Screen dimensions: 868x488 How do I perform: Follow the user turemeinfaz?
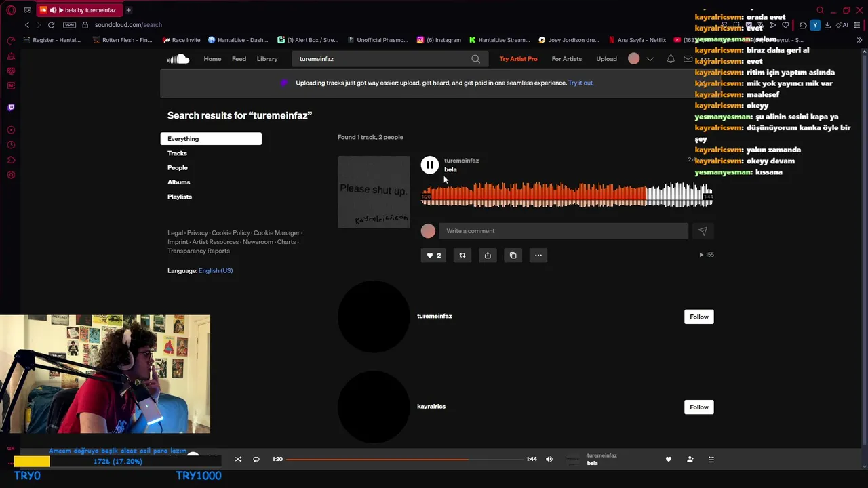(x=699, y=317)
